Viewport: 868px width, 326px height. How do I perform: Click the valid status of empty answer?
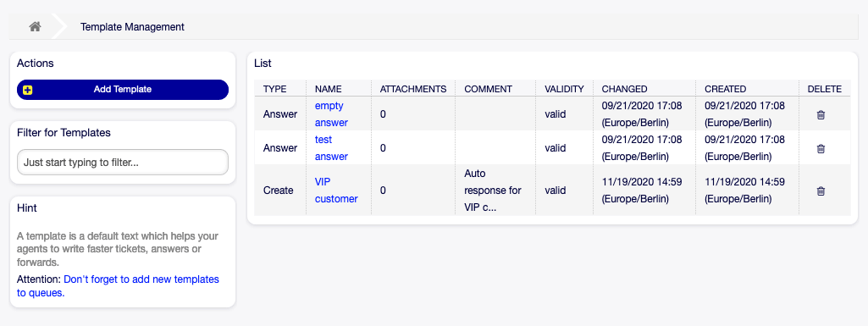point(556,114)
